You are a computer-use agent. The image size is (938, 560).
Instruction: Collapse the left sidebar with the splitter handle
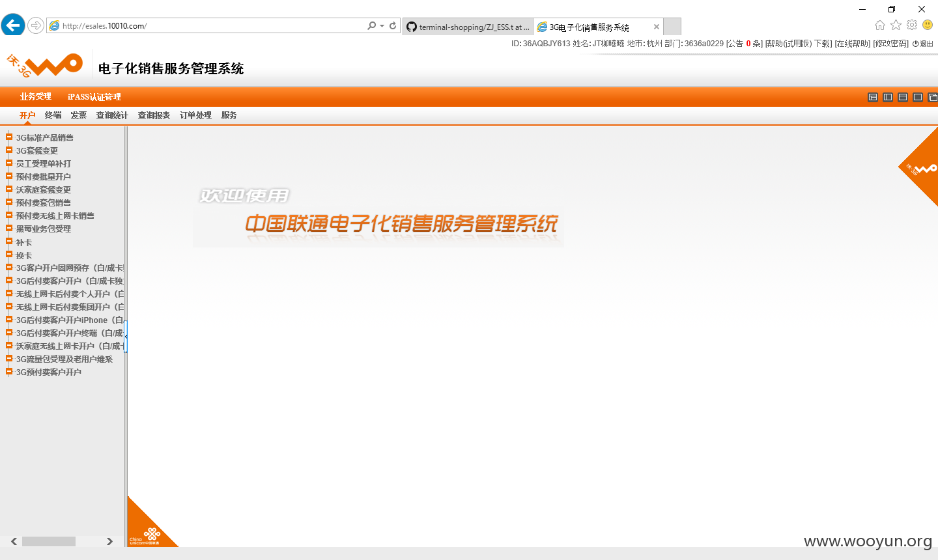(x=126, y=336)
